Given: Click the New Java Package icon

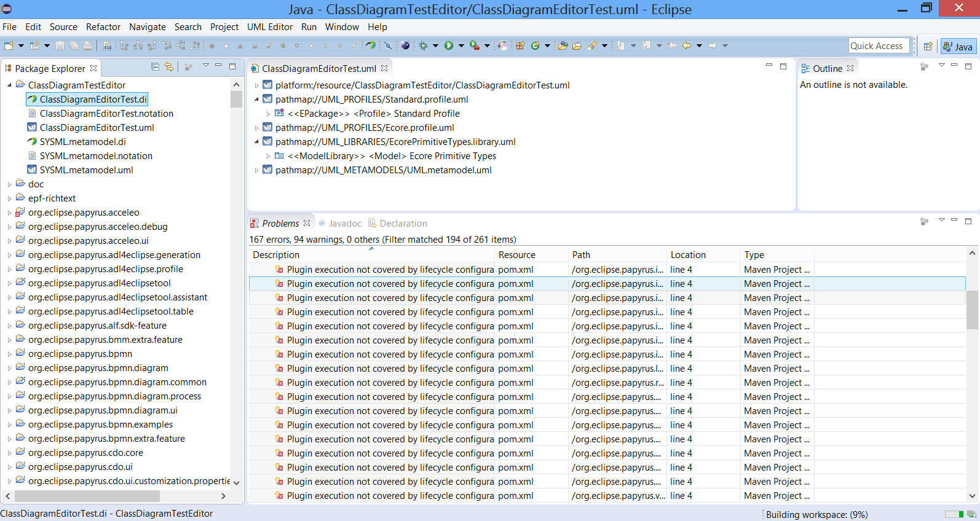Looking at the screenshot, I should [520, 45].
